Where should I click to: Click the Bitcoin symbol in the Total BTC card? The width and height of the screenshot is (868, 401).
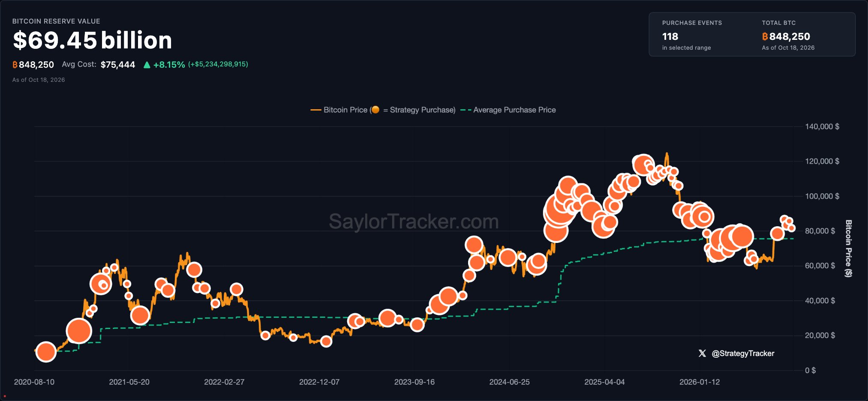(765, 37)
